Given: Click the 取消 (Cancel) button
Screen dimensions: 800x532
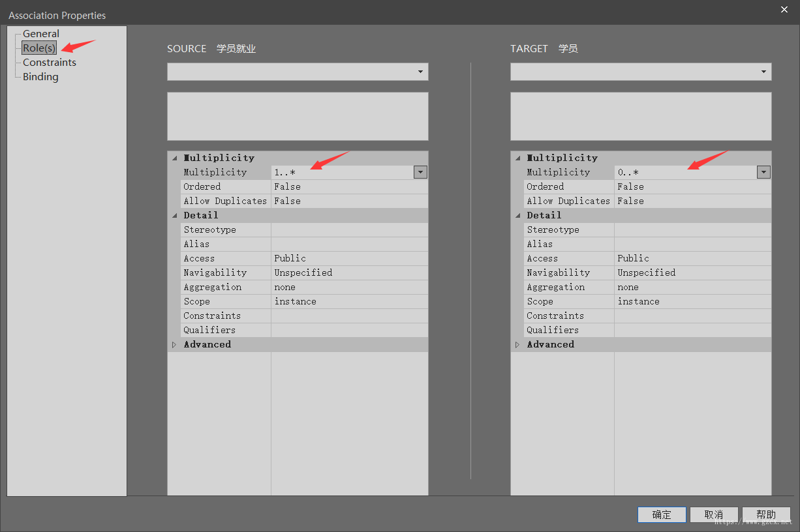Looking at the screenshot, I should 714,514.
